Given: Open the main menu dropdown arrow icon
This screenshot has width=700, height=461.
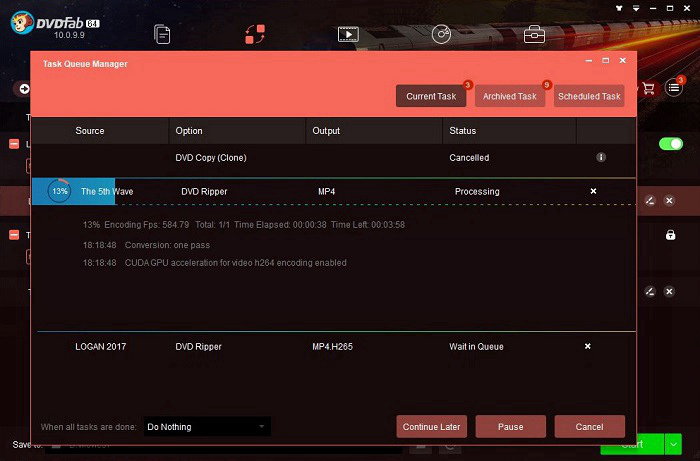Looking at the screenshot, I should [636, 8].
